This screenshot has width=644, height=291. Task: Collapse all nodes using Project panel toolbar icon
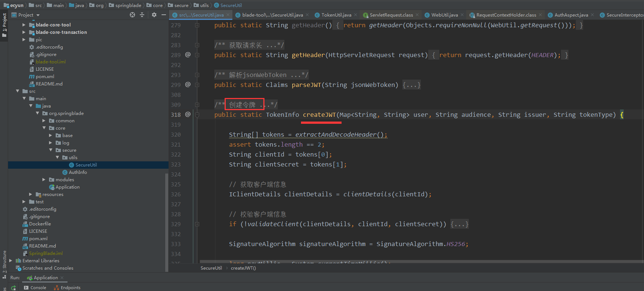(142, 15)
